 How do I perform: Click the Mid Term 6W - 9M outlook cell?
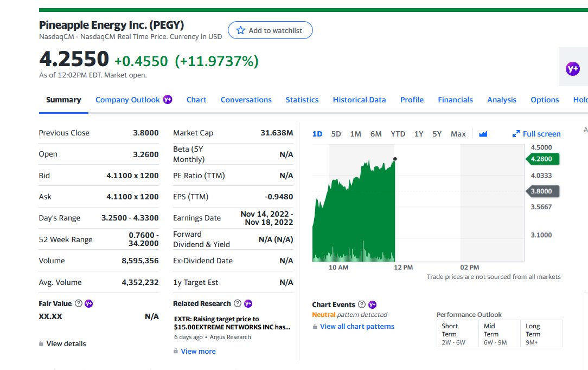coord(500,334)
